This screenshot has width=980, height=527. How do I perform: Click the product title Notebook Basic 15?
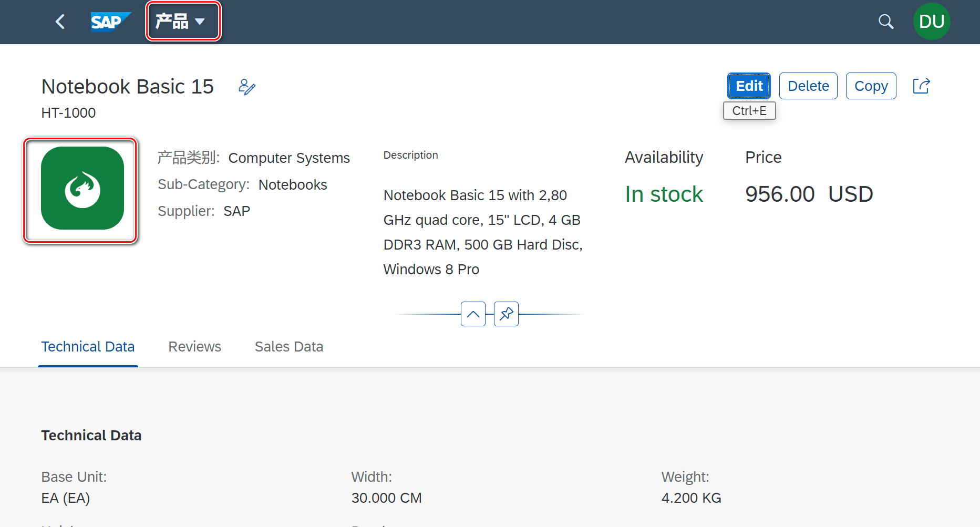pyautogui.click(x=128, y=87)
